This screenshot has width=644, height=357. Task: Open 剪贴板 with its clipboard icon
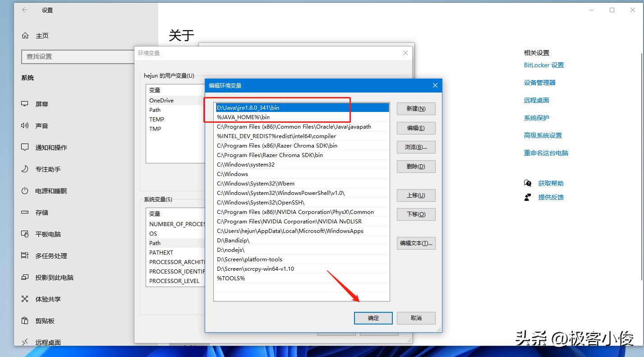pyautogui.click(x=25, y=320)
